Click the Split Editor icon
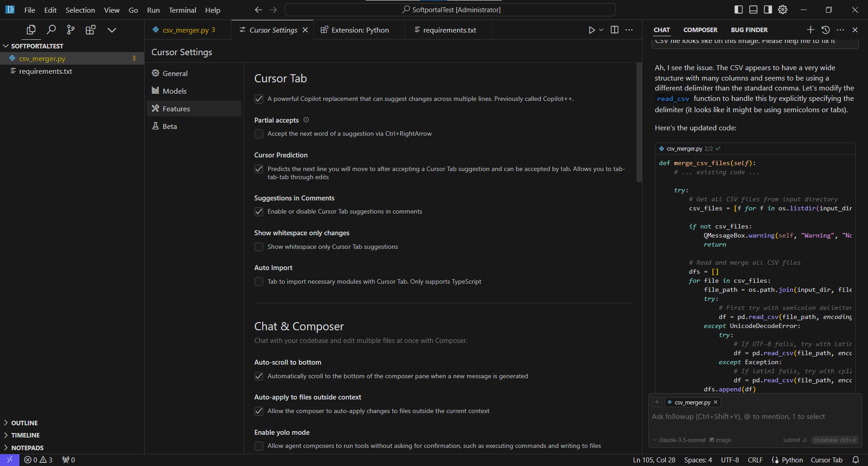 [614, 30]
